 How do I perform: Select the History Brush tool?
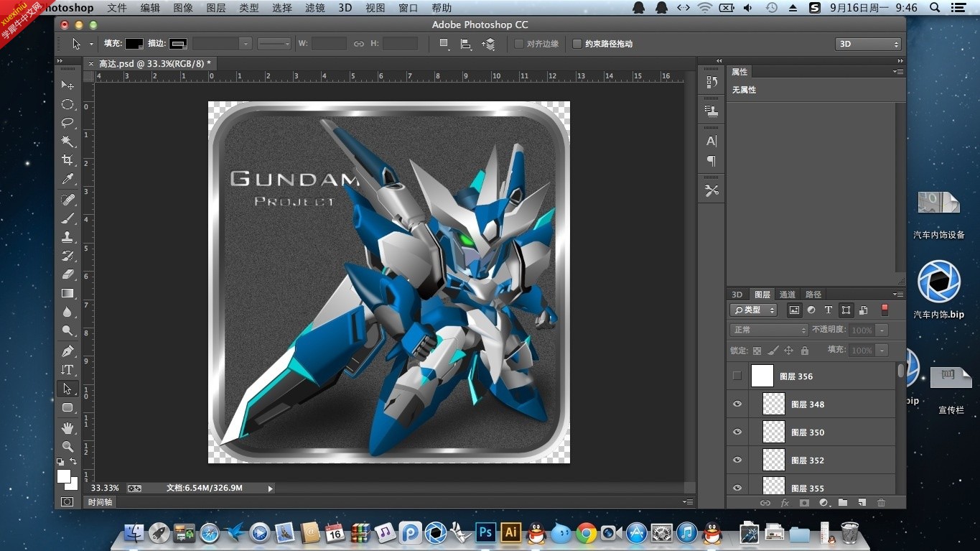[x=67, y=256]
